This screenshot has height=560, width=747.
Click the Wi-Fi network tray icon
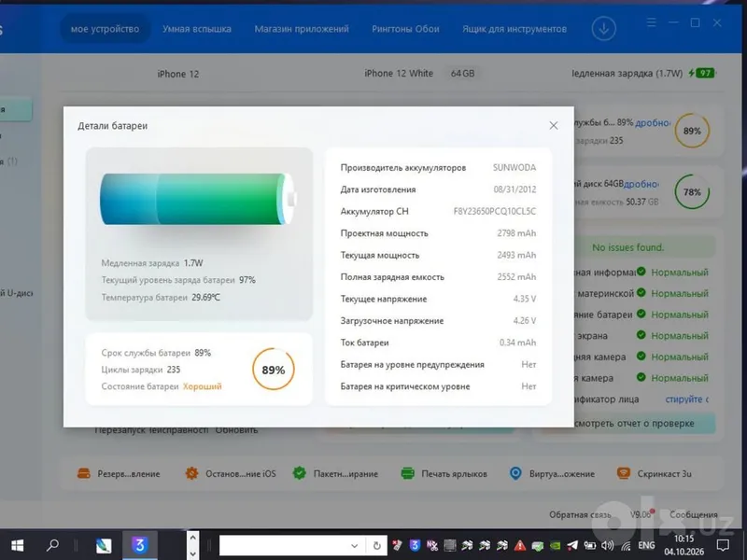[x=625, y=546]
